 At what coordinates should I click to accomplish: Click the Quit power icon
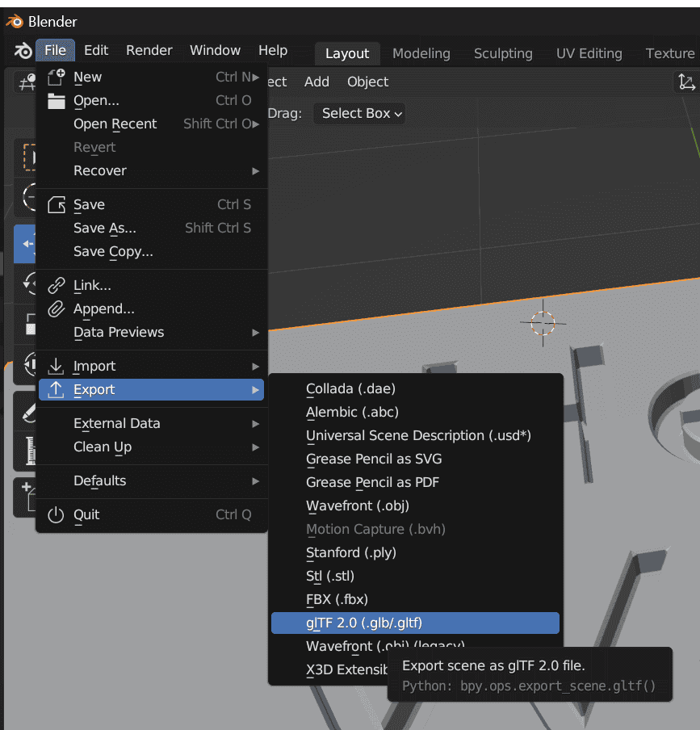56,515
